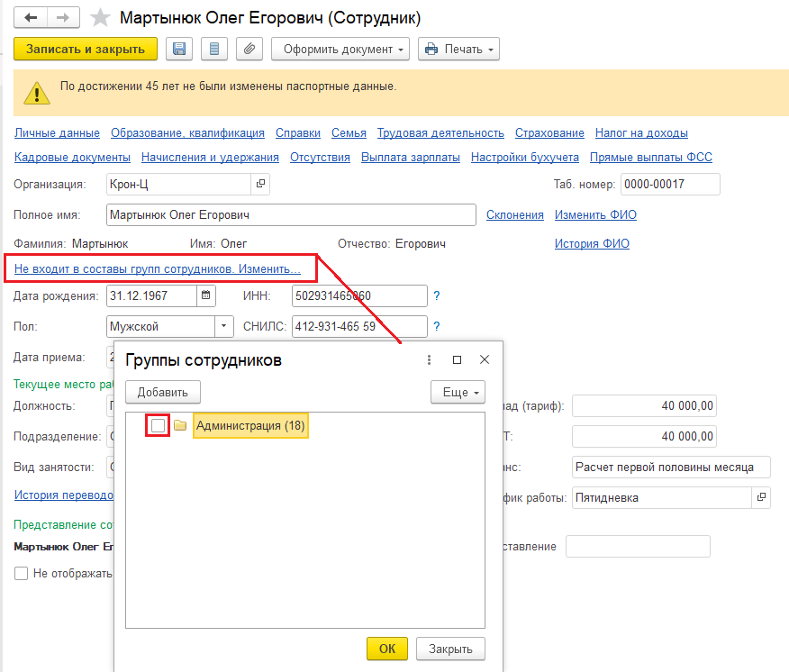This screenshot has width=789, height=672.
Task: Open the calendar picker for birth date
Action: tap(206, 295)
